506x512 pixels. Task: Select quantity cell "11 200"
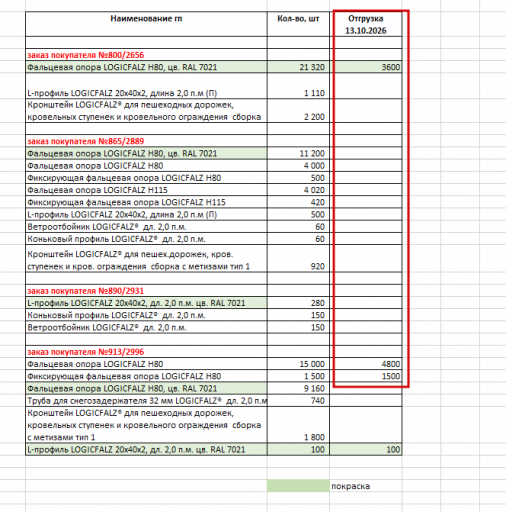click(298, 153)
